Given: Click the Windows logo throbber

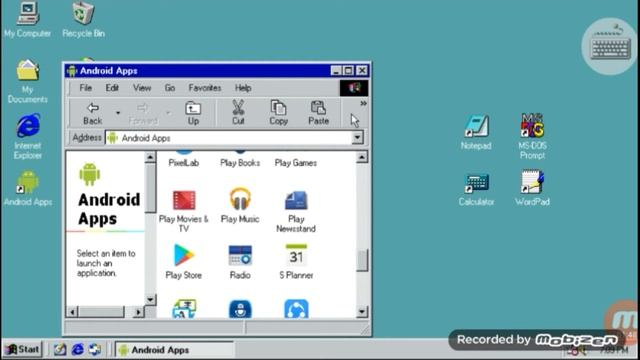Looking at the screenshot, I should click(354, 88).
